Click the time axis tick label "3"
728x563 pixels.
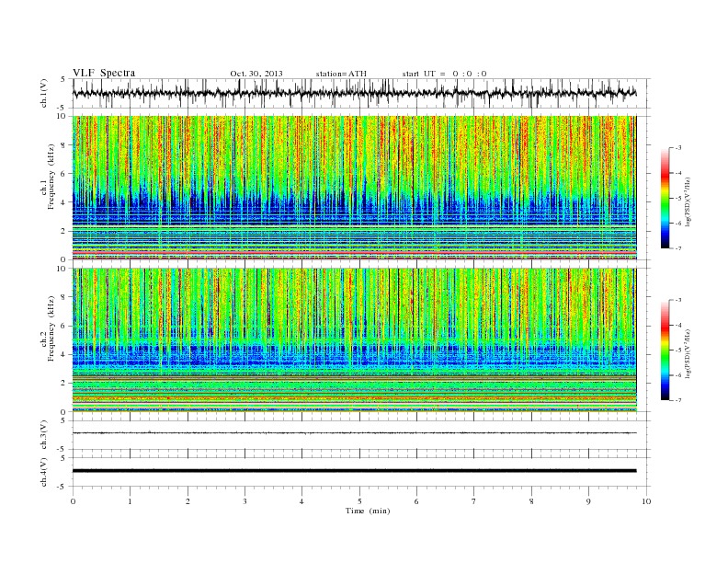click(x=245, y=501)
